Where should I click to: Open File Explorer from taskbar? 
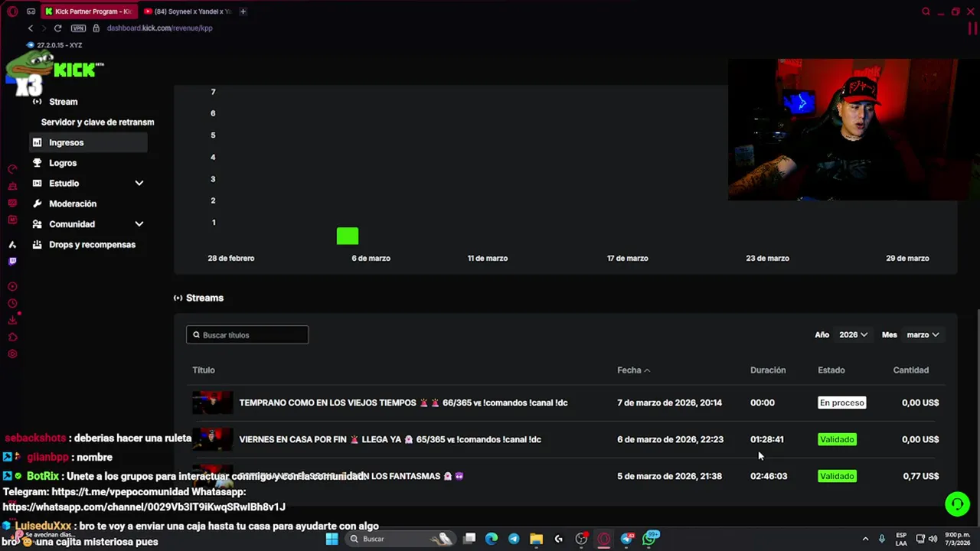(536, 539)
